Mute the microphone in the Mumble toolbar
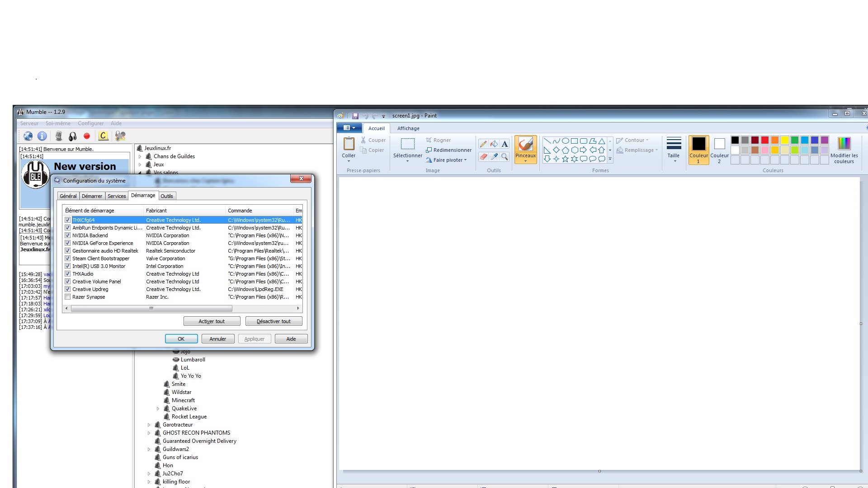Image resolution: width=868 pixels, height=488 pixels. click(59, 136)
